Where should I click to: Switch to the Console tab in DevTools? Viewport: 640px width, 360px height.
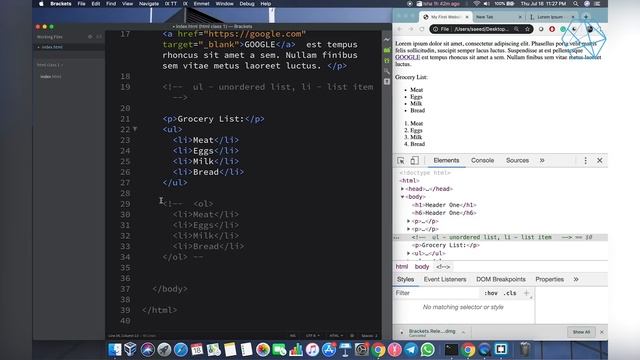click(482, 160)
